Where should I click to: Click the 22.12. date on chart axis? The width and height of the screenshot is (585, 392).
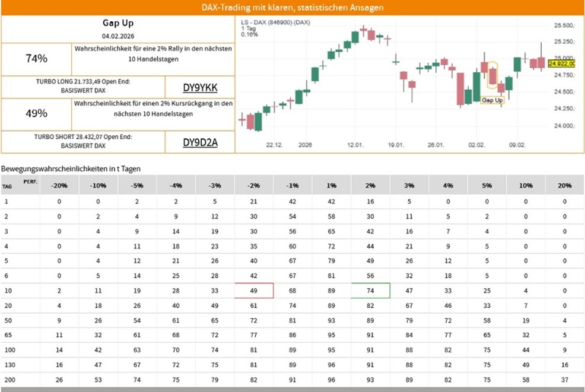(x=274, y=145)
